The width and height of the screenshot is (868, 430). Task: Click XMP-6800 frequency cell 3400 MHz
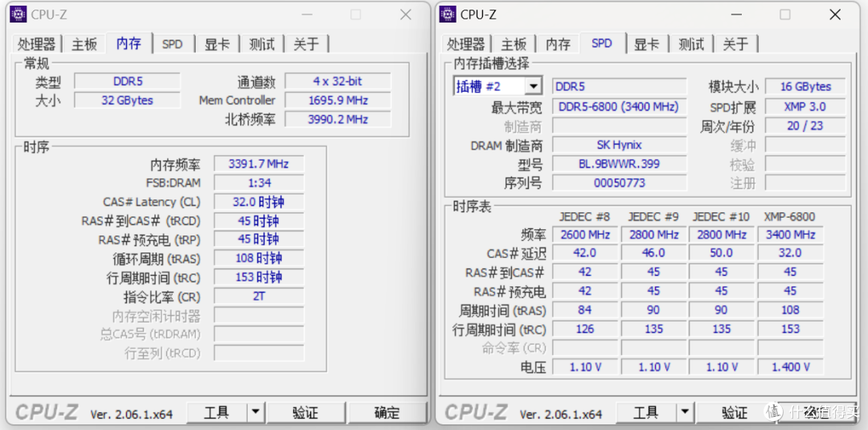pyautogui.click(x=791, y=235)
